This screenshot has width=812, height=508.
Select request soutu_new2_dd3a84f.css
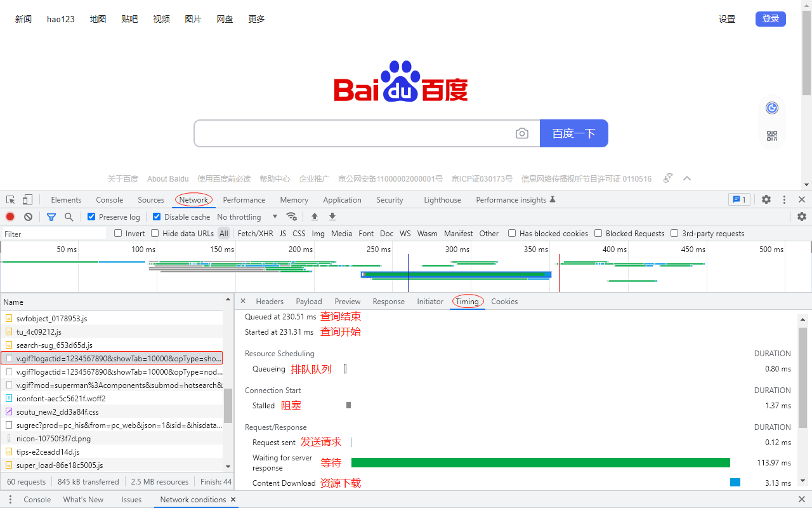coord(112,411)
